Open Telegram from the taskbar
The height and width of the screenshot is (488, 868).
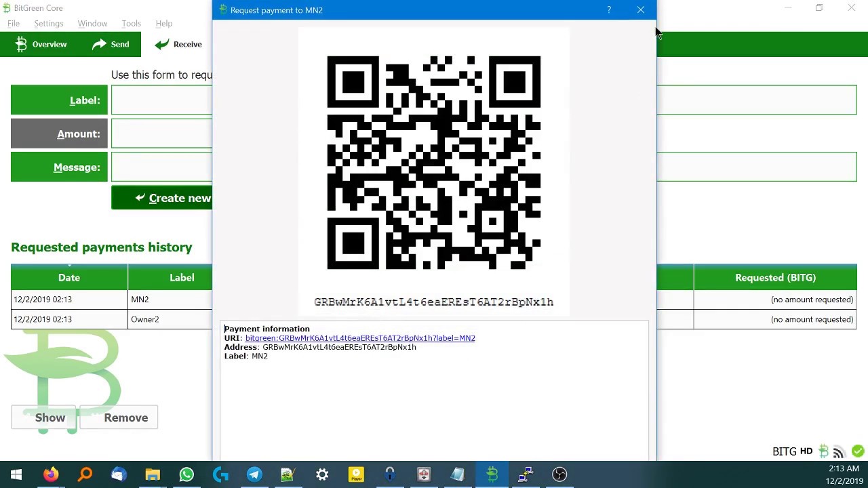[254, 474]
